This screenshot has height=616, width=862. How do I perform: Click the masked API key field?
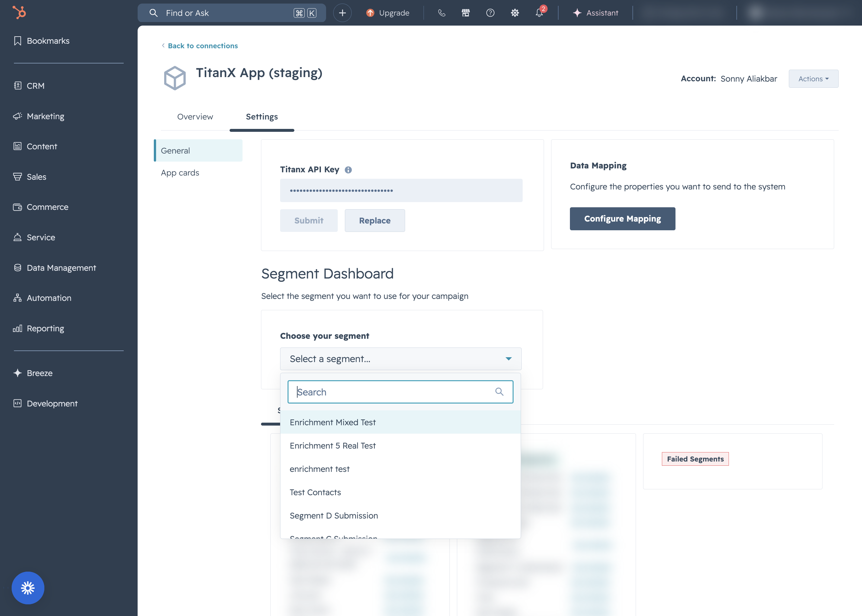(401, 190)
